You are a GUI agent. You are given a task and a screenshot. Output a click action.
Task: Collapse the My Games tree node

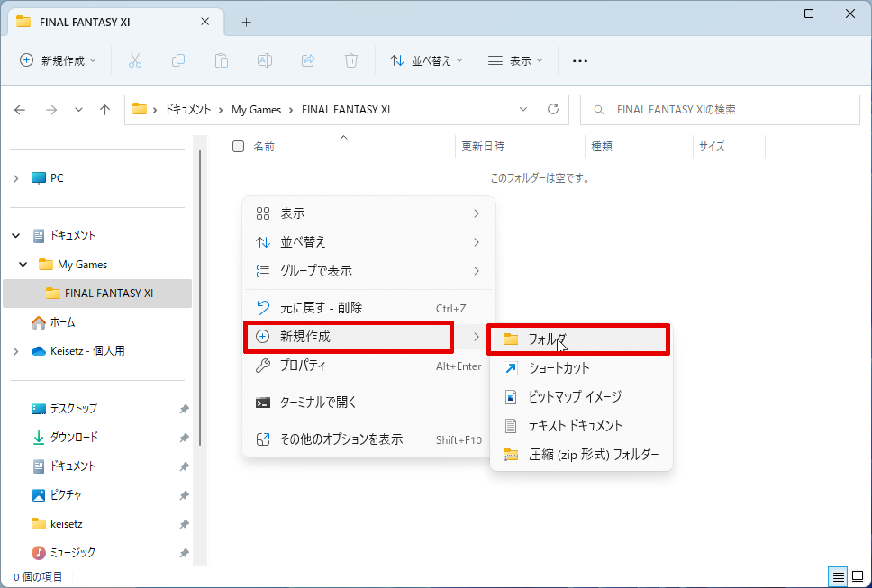[x=23, y=265]
